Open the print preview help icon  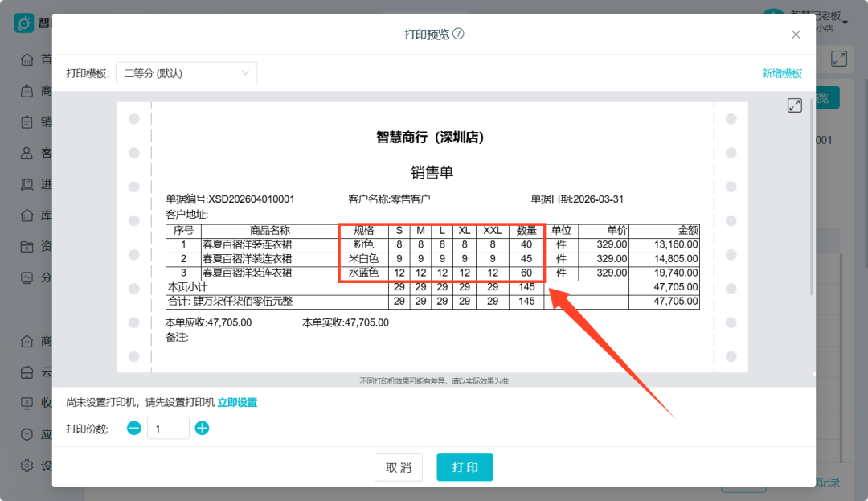[458, 34]
